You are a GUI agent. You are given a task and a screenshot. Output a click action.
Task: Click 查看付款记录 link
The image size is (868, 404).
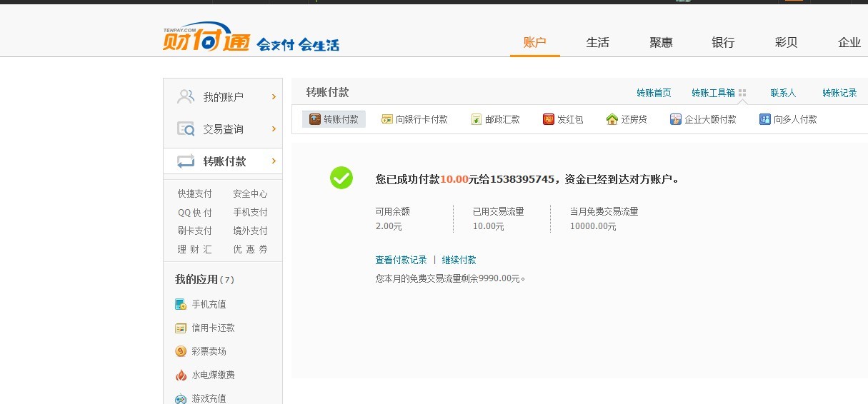401,260
